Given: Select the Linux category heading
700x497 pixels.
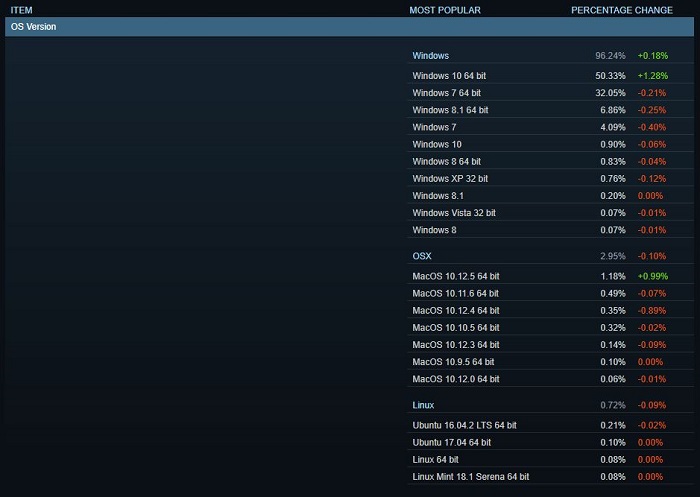Looking at the screenshot, I should click(423, 405).
